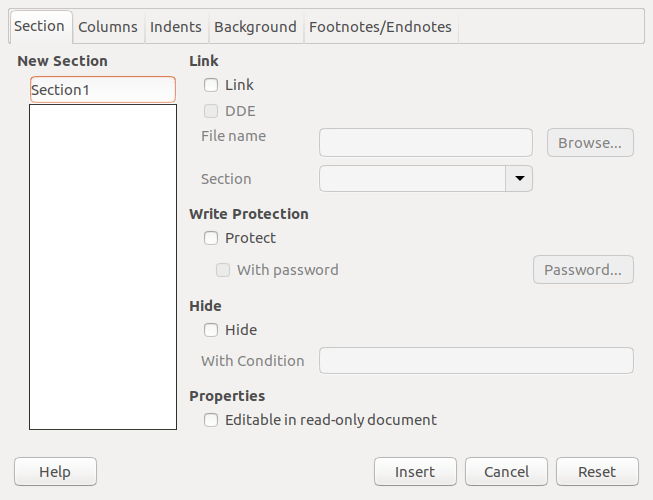Select the Background tab
Image resolution: width=653 pixels, height=500 pixels.
tap(255, 27)
